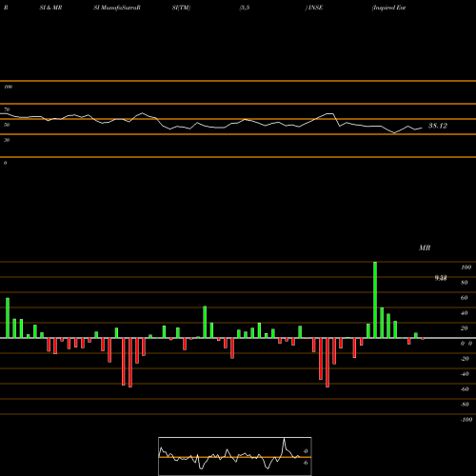Click the INSE ticker text in the header
This screenshot has height=476, width=476.
(x=314, y=8)
